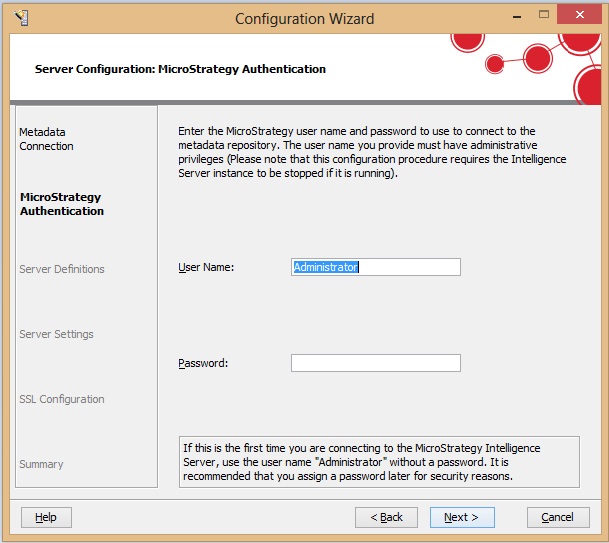Screen dimensions: 609x543
Task: Click the Password label
Action: coord(203,363)
